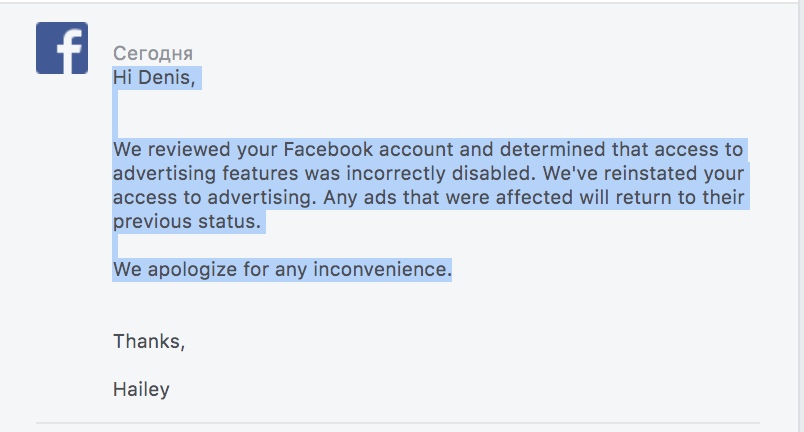This screenshot has width=804, height=432.
Task: Click the Сегодня timestamp label
Action: click(153, 53)
